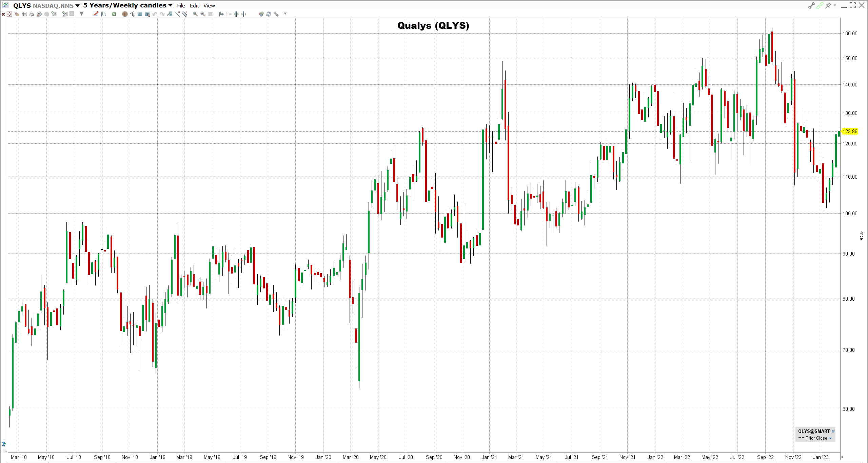This screenshot has height=463, width=868.
Task: Click the undo arrow icon
Action: click(x=155, y=14)
